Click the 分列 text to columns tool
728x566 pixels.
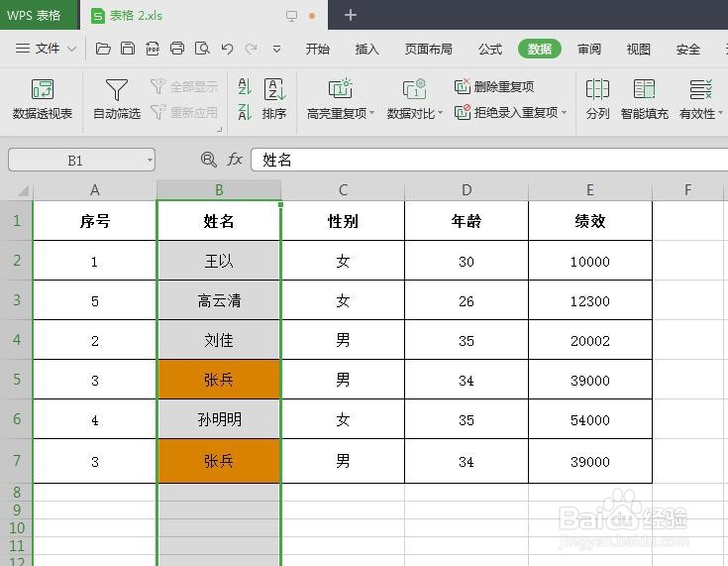click(x=597, y=99)
